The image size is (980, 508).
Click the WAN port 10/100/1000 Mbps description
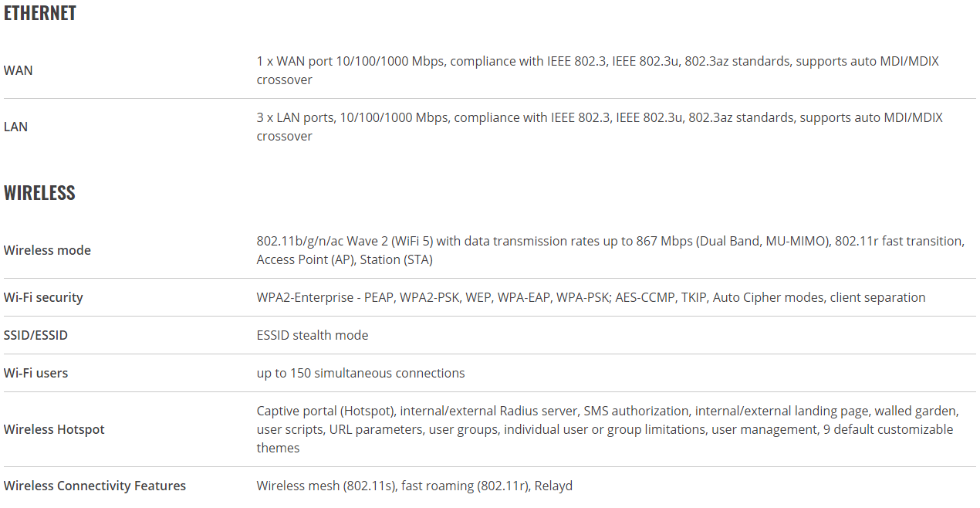pos(598,70)
